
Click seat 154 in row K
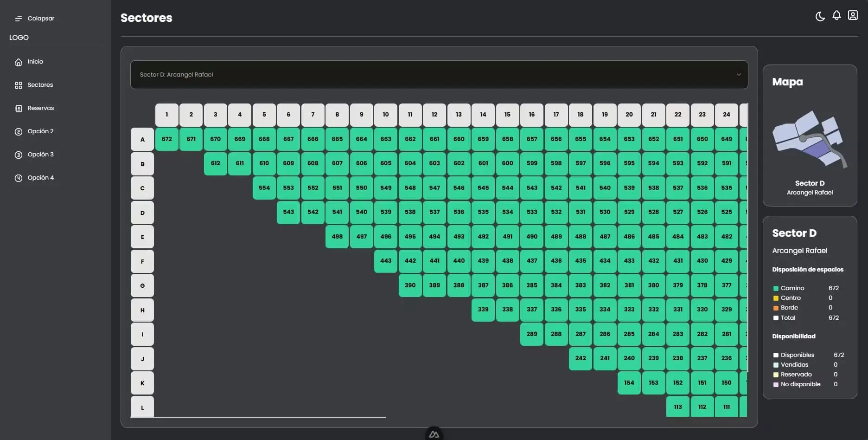click(629, 382)
